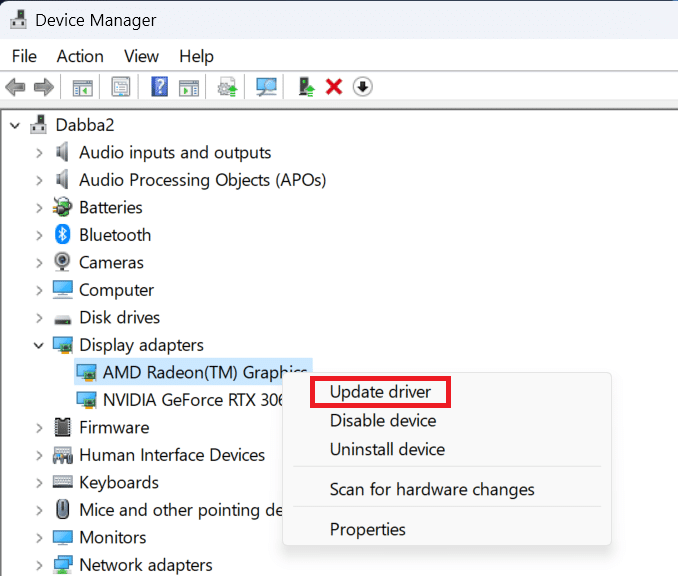Choose Update driver from context menu

point(380,392)
